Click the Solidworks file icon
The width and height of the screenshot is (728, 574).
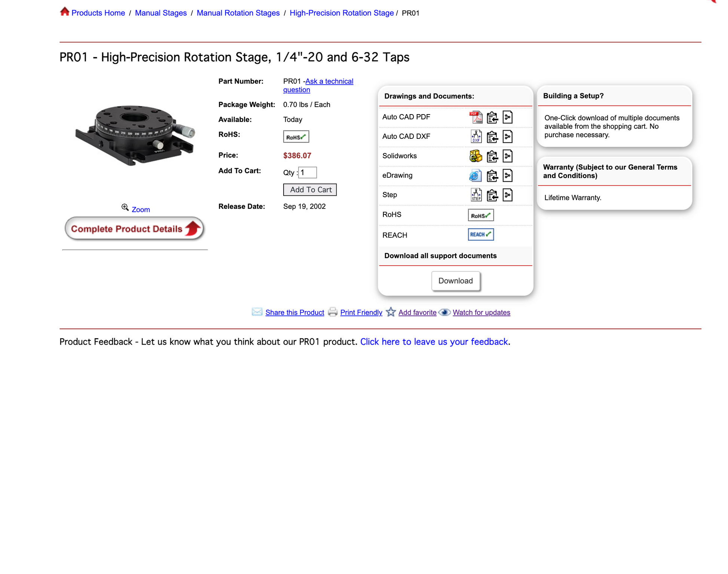[x=476, y=156]
